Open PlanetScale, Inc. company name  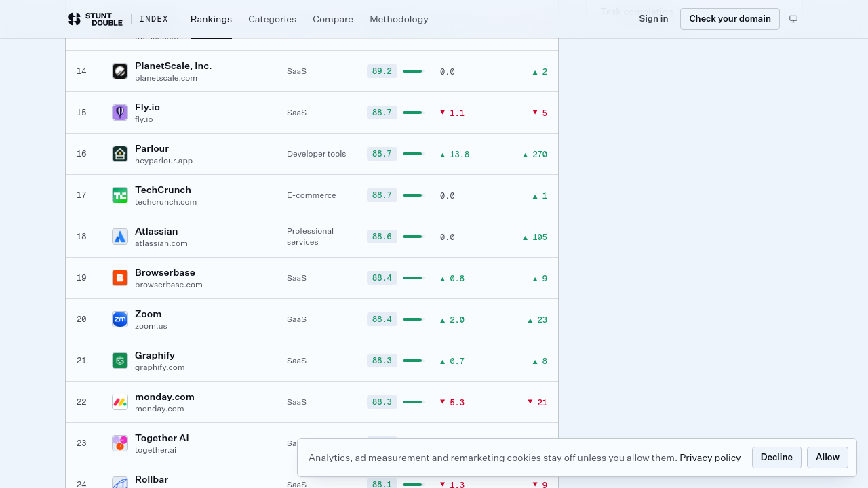coord(173,66)
